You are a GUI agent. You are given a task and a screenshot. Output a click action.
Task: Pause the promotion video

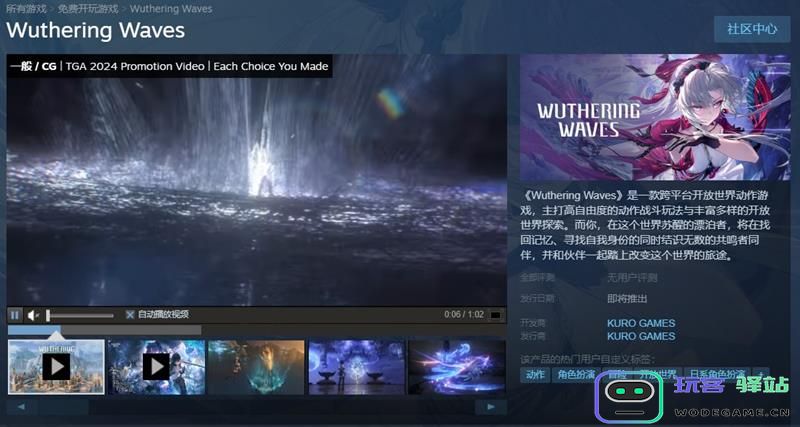pyautogui.click(x=15, y=315)
